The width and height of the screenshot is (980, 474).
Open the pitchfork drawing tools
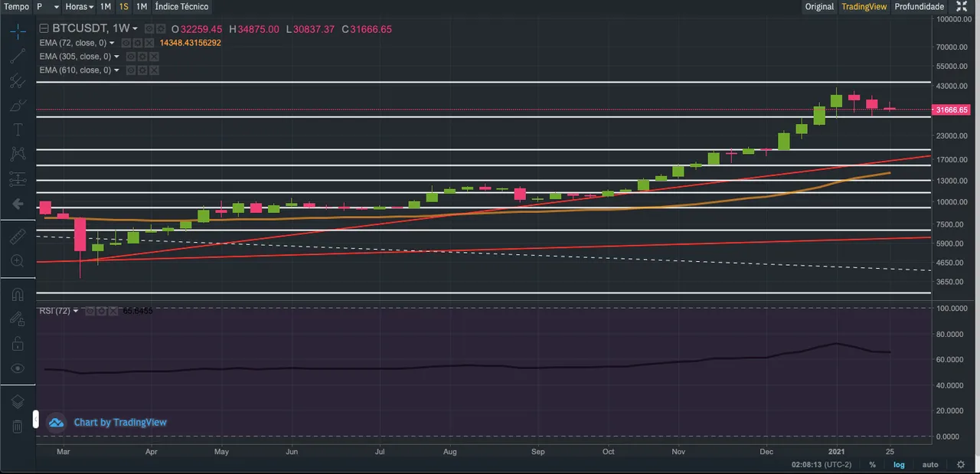(x=18, y=80)
